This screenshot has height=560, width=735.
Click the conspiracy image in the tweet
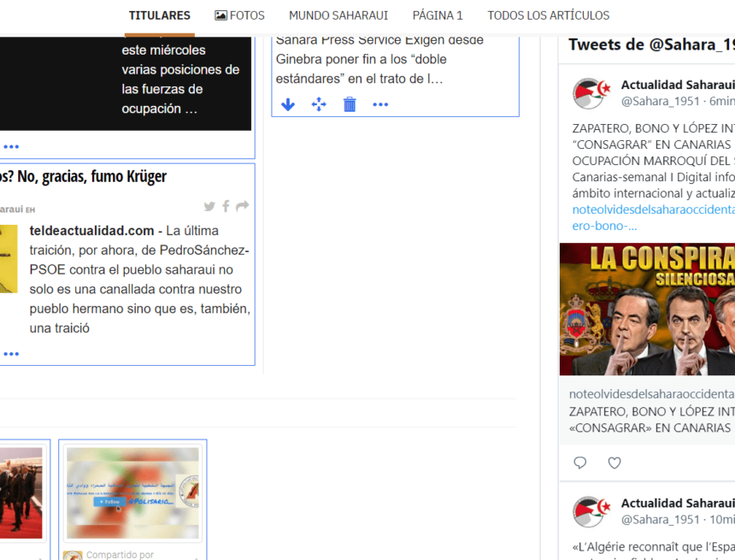pos(647,309)
